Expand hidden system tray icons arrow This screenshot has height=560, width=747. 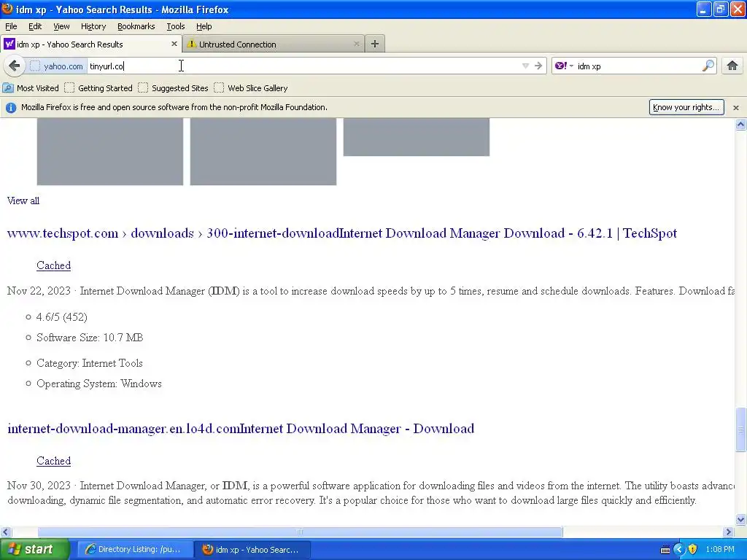[x=679, y=549]
